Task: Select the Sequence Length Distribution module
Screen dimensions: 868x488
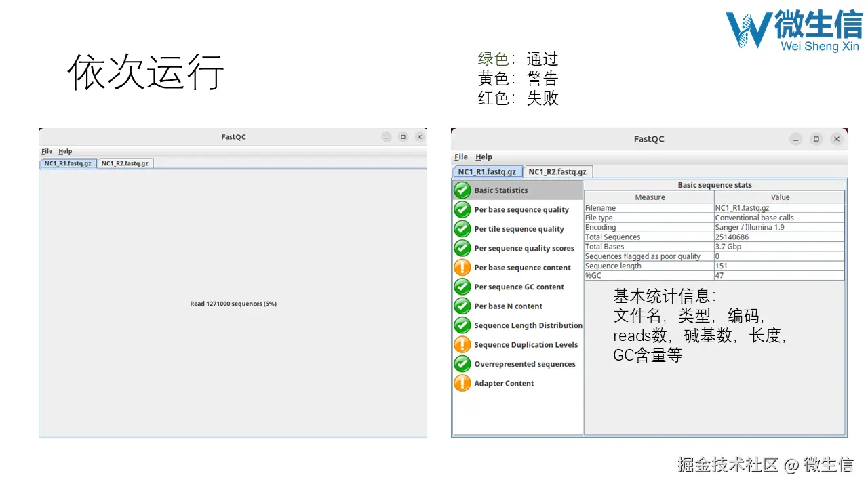Action: [x=528, y=325]
